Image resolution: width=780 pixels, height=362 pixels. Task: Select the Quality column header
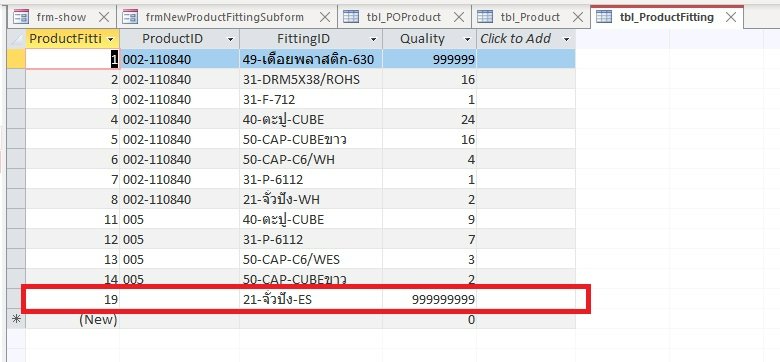430,39
